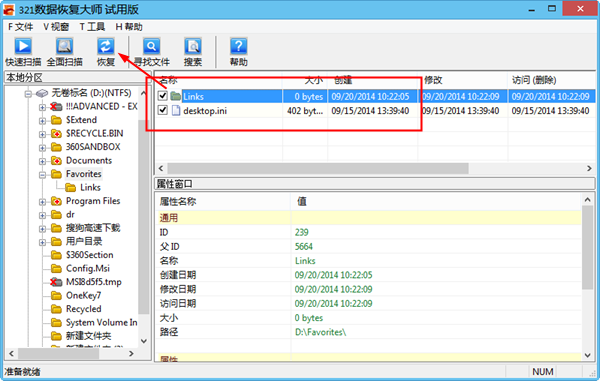The height and width of the screenshot is (381, 600).
Task: Expand the Documents folder node
Action: [42, 161]
